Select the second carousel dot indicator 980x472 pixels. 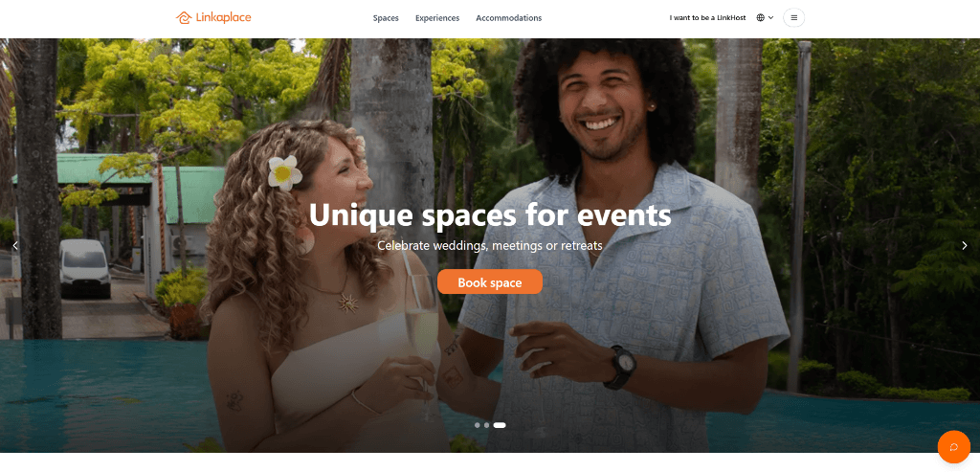pos(487,425)
